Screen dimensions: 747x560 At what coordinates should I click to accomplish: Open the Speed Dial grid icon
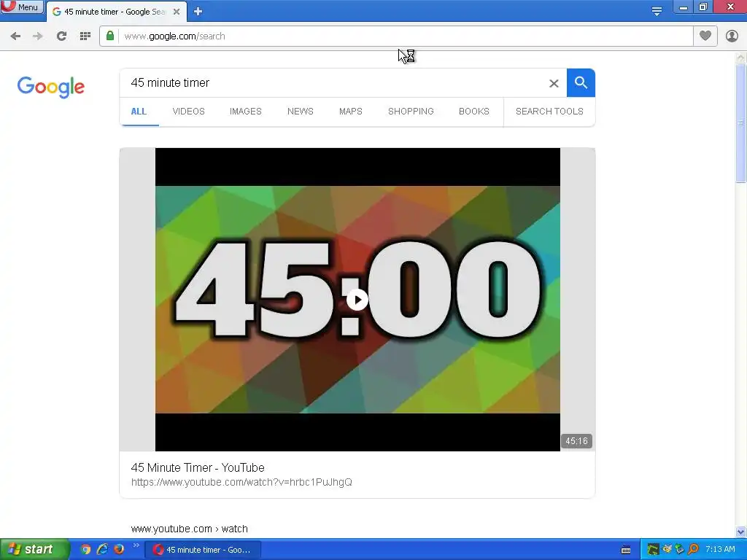(x=85, y=36)
